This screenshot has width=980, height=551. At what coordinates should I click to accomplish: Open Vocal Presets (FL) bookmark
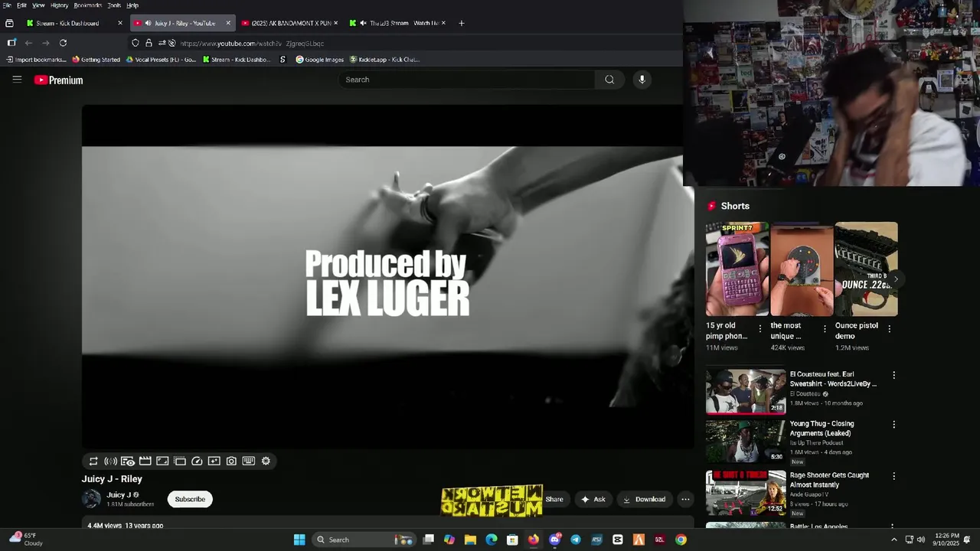click(161, 60)
